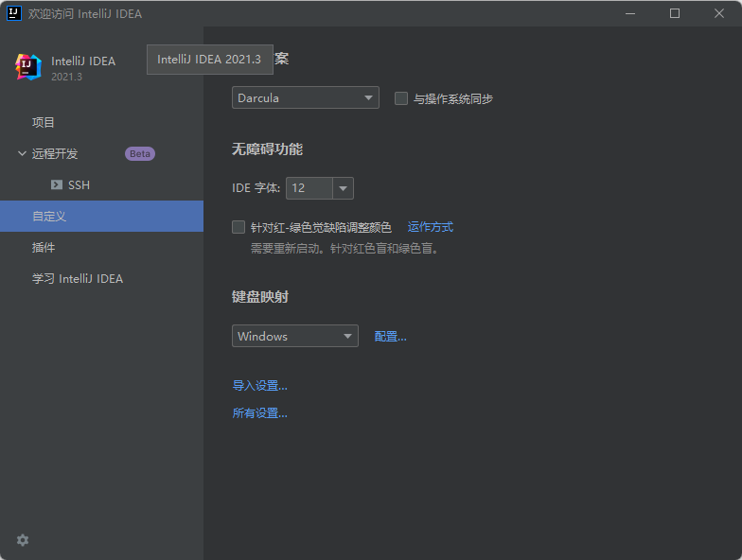Click the IntelliJ IDEA 2021.3 tooltip
Image resolution: width=742 pixels, height=560 pixels.
[210, 60]
